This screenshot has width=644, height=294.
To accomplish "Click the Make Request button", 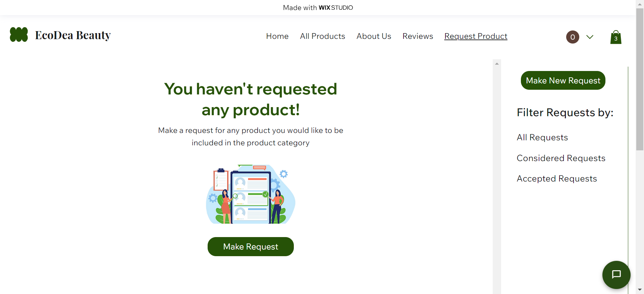I will [x=251, y=246].
